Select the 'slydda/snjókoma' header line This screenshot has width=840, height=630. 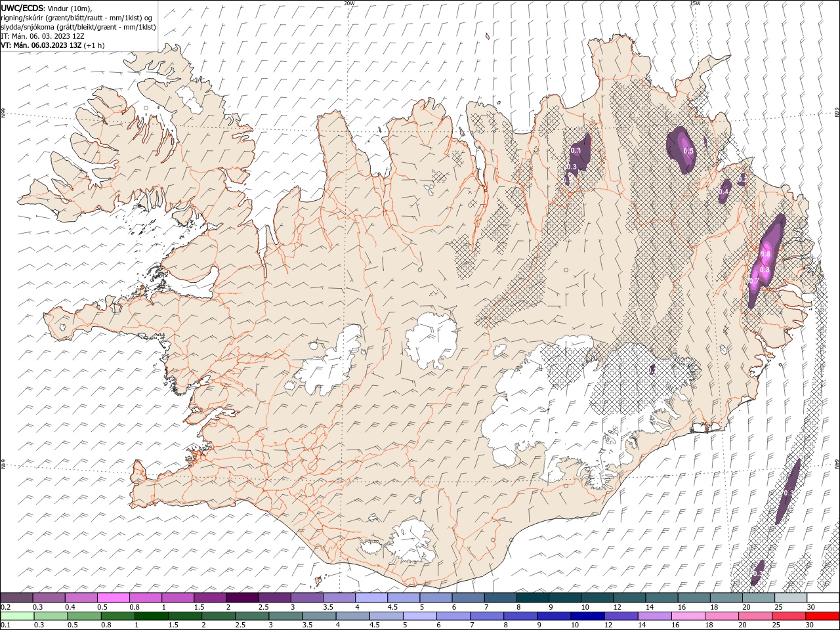click(x=78, y=27)
